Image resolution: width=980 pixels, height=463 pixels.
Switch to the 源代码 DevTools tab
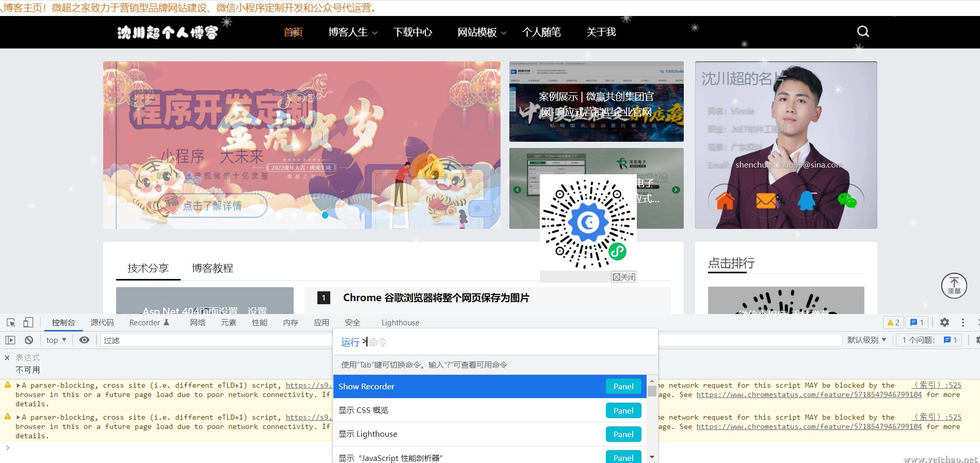(102, 322)
